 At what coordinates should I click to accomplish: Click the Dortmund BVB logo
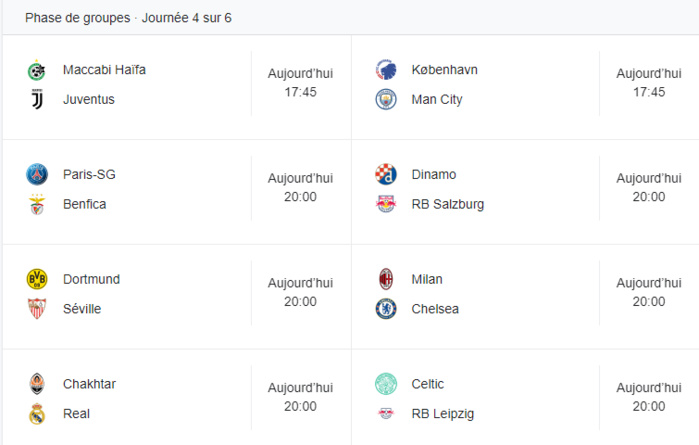[x=37, y=279]
